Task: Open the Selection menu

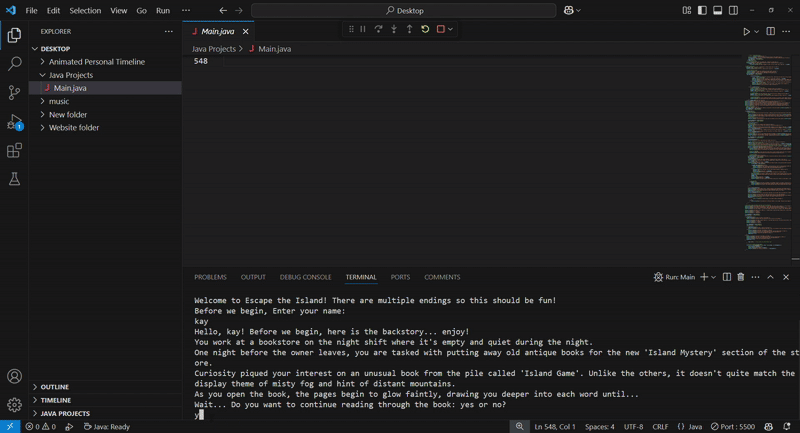Action: tap(85, 10)
